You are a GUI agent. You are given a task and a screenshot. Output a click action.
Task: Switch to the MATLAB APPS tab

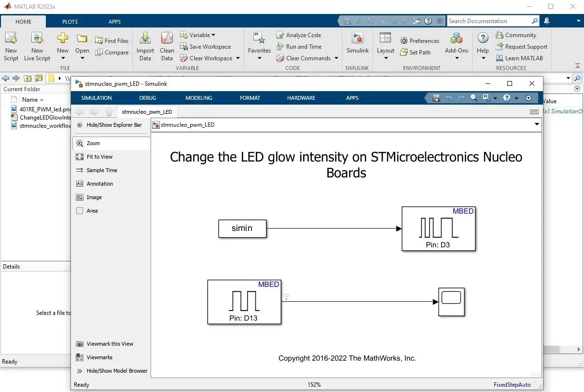point(114,22)
